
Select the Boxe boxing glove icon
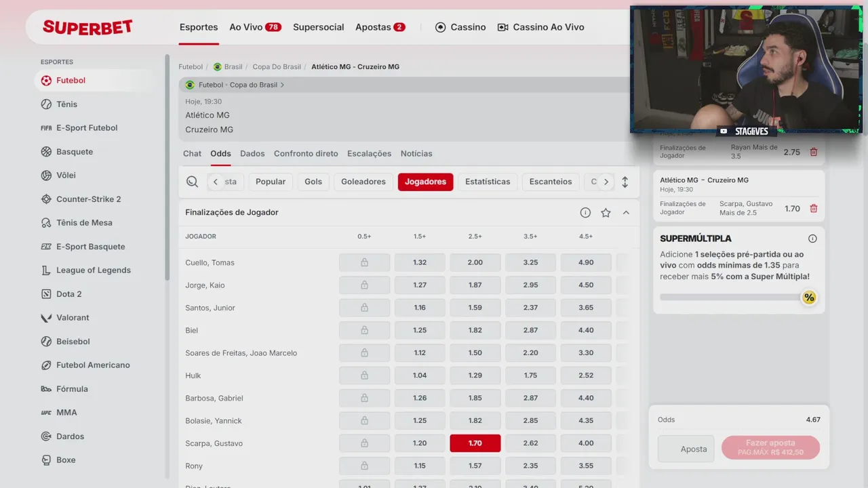(x=46, y=460)
